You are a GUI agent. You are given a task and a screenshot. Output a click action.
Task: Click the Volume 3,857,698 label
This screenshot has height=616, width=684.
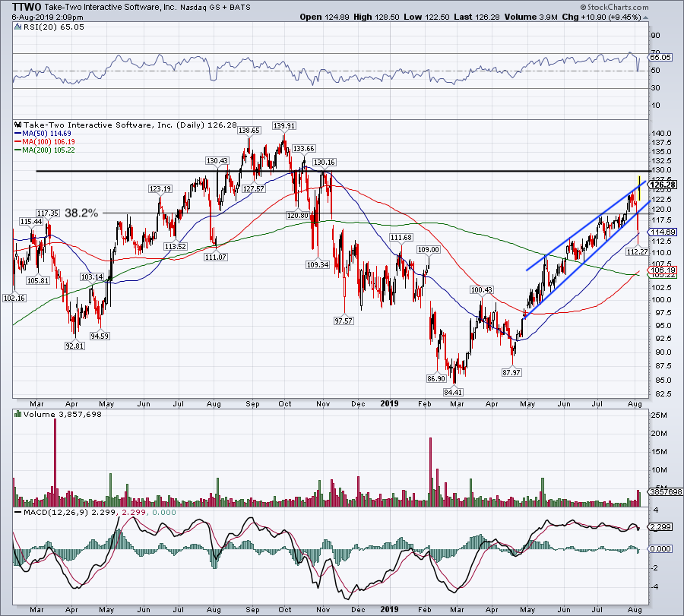pyautogui.click(x=62, y=414)
